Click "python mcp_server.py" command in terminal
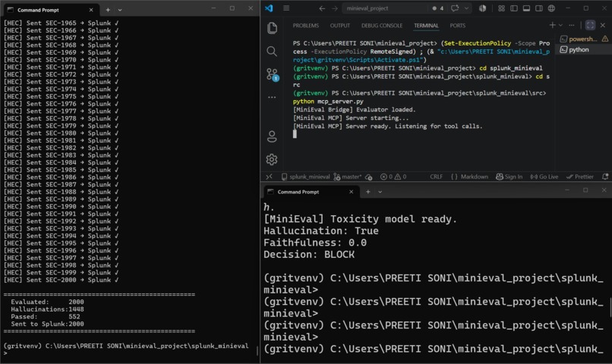This screenshot has width=612, height=364. tap(328, 102)
